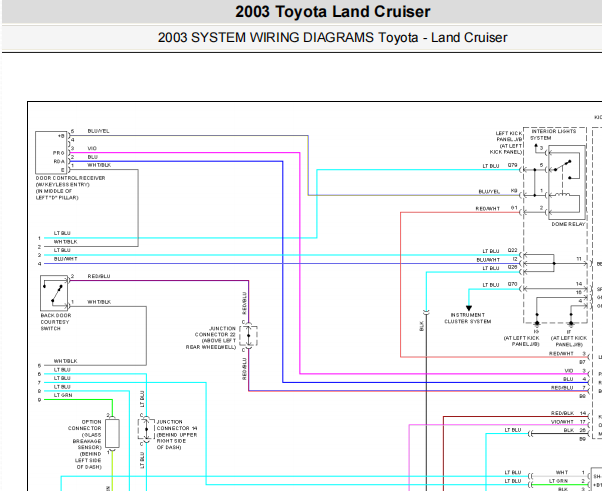This screenshot has height=491, width=602.
Task: Click 'PRG' terminal label inside receiver box
Action: pos(59,153)
